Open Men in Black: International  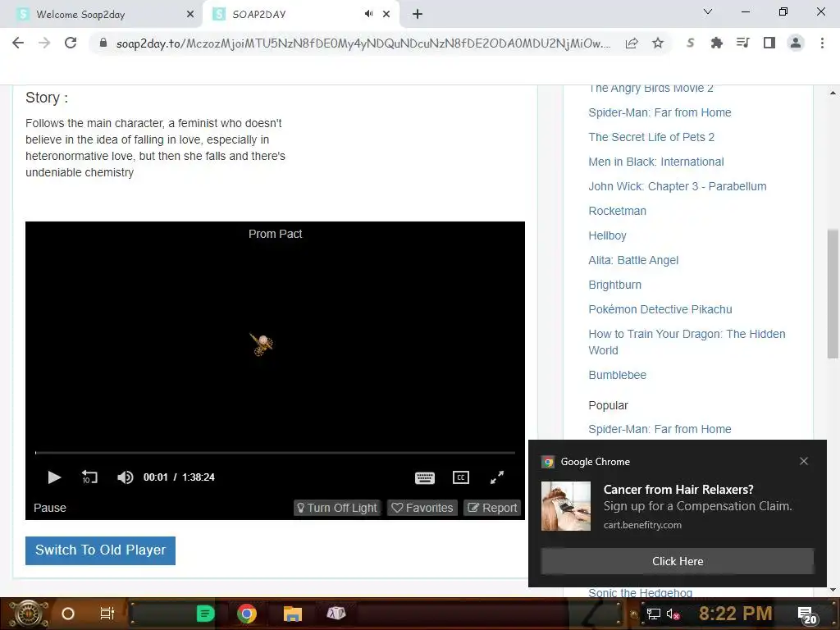tap(655, 162)
